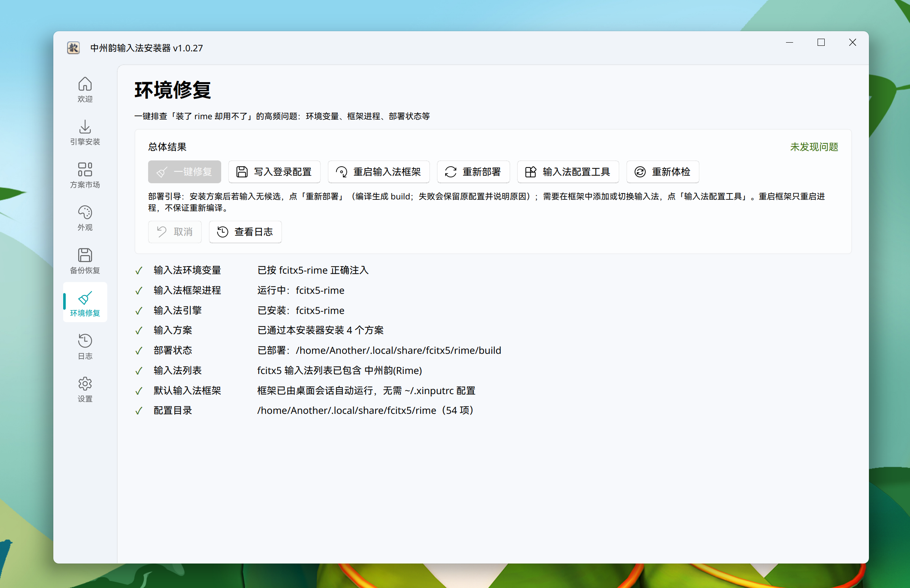This screenshot has height=588, width=910.
Task: Click the 环境修复 page heading
Action: click(x=173, y=90)
